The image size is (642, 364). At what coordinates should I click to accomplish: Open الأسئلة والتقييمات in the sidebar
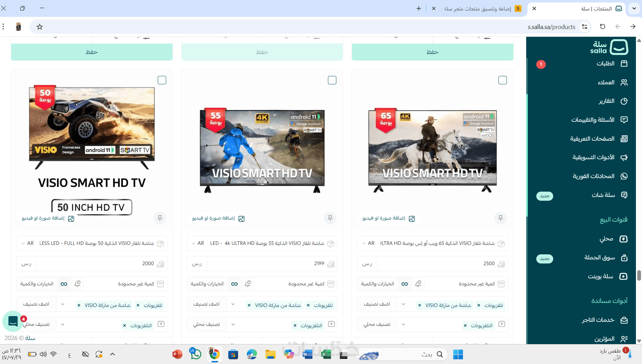tap(593, 120)
